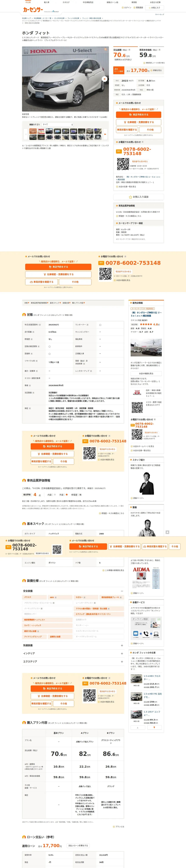Screen dimensions: 186x868
Task: Click the scroll-to-top arrow icon
Action: 167,532
